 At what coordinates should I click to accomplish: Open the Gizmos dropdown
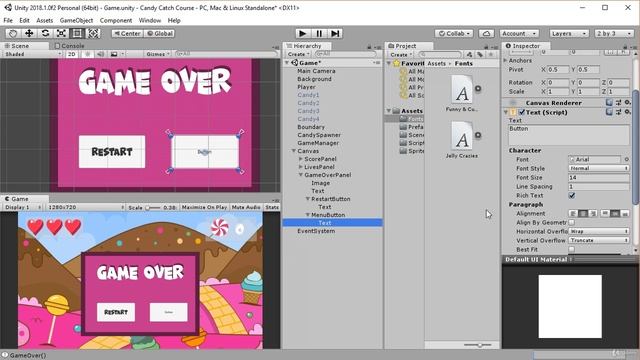point(158,54)
